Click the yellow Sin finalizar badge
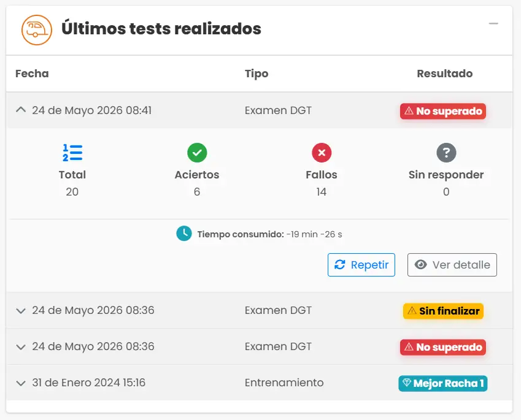The image size is (521, 420). [x=443, y=311]
